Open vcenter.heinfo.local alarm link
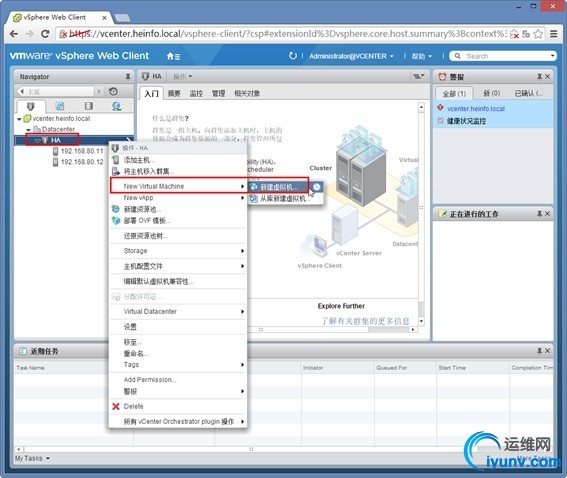Viewport: 567px width, 478px height. pyautogui.click(x=476, y=108)
